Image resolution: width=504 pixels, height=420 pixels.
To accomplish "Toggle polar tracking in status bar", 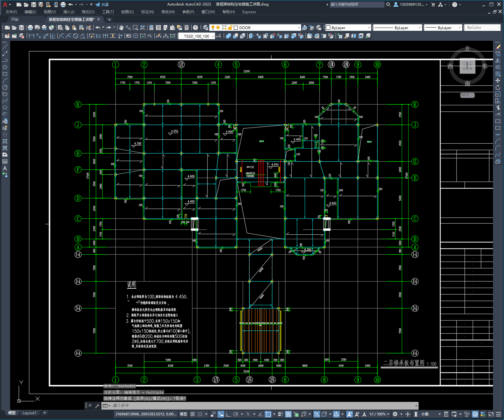I will [236, 414].
